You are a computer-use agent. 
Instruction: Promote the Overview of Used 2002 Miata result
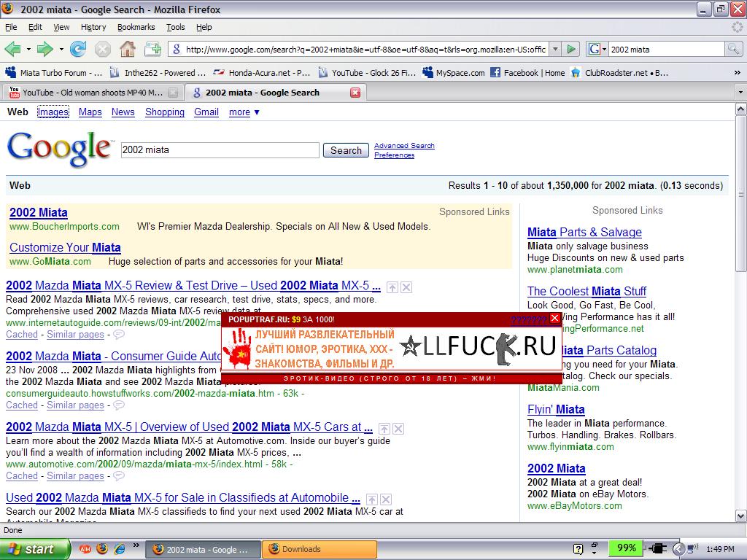click(384, 429)
